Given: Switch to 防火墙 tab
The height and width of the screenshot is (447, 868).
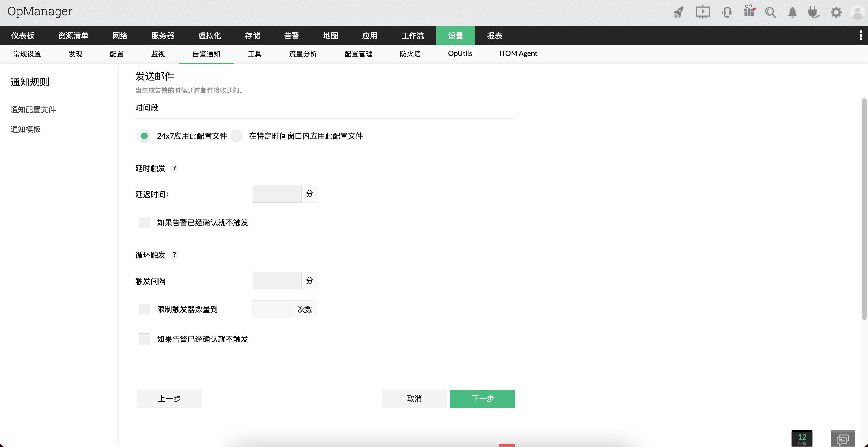Looking at the screenshot, I should pos(410,53).
